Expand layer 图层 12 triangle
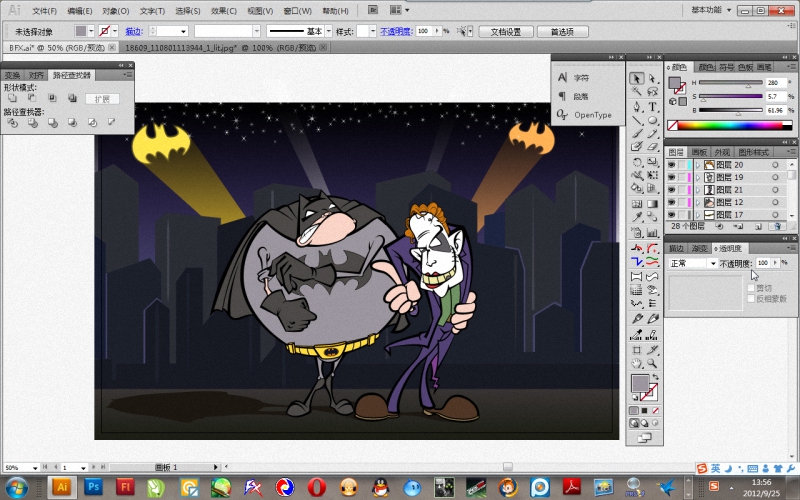The height and width of the screenshot is (500, 800). [x=698, y=202]
